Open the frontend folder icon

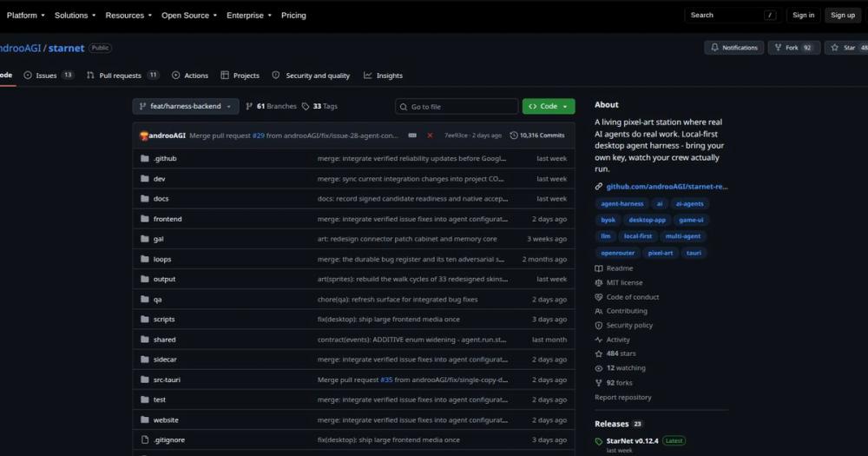(145, 219)
